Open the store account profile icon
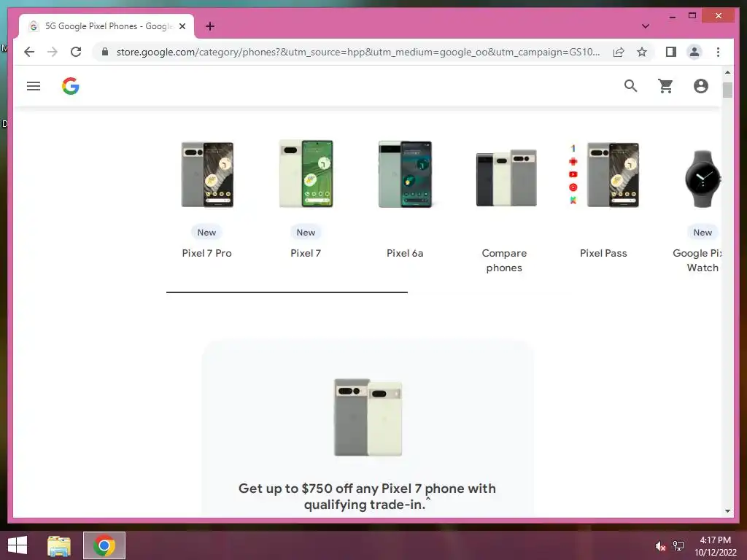The image size is (747, 560). pyautogui.click(x=701, y=86)
